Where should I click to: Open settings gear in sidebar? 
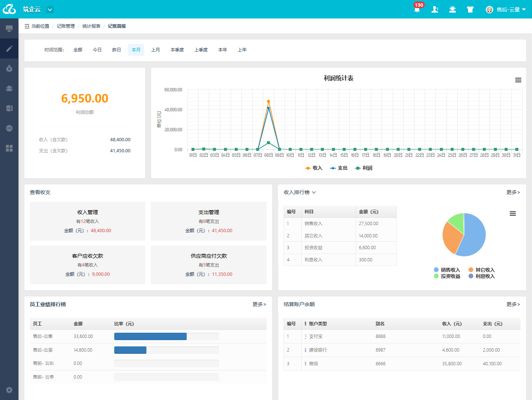point(9,390)
